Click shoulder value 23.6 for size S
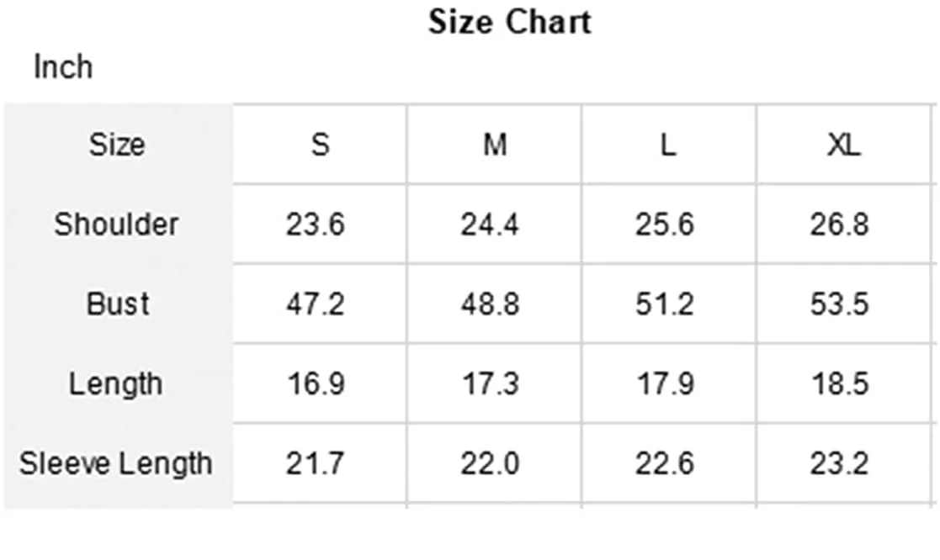This screenshot has height=560, width=940. [x=315, y=225]
